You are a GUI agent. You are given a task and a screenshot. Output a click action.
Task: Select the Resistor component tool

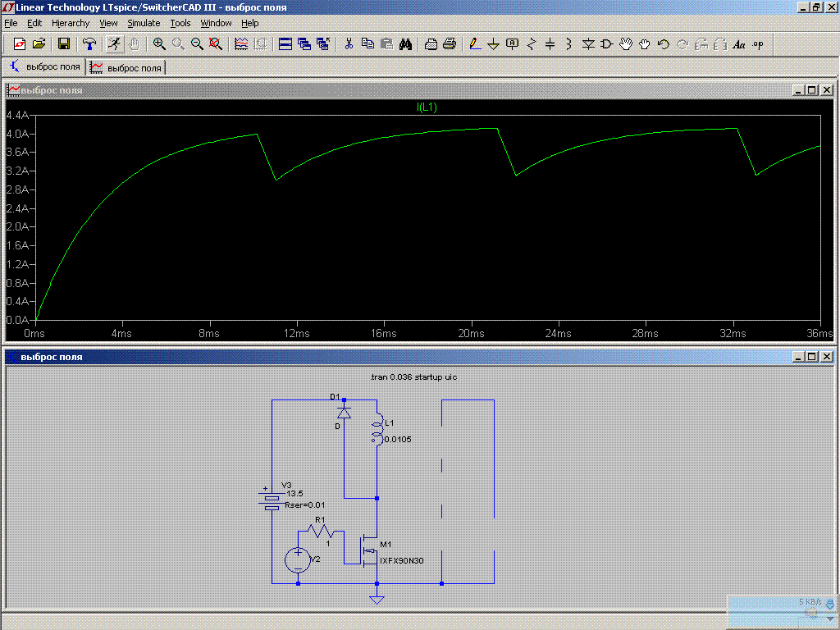[532, 44]
